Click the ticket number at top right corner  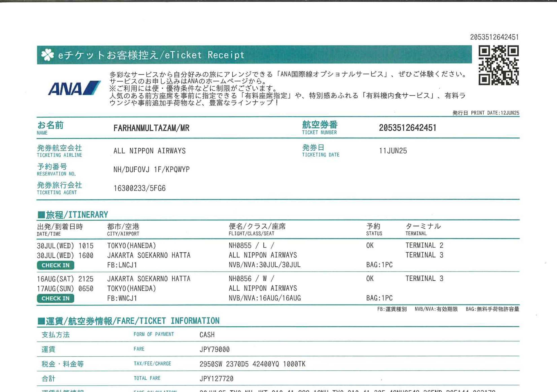(494, 37)
